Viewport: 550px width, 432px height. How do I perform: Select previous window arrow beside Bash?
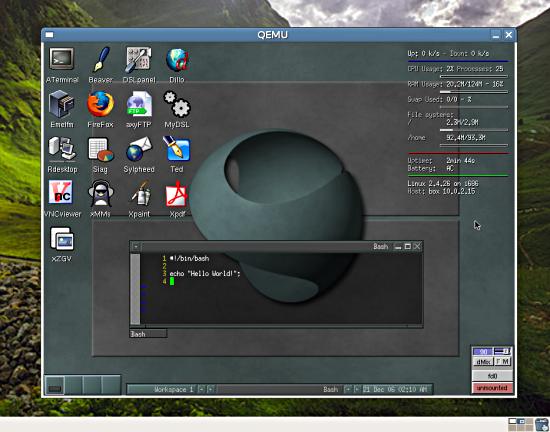tap(347, 390)
